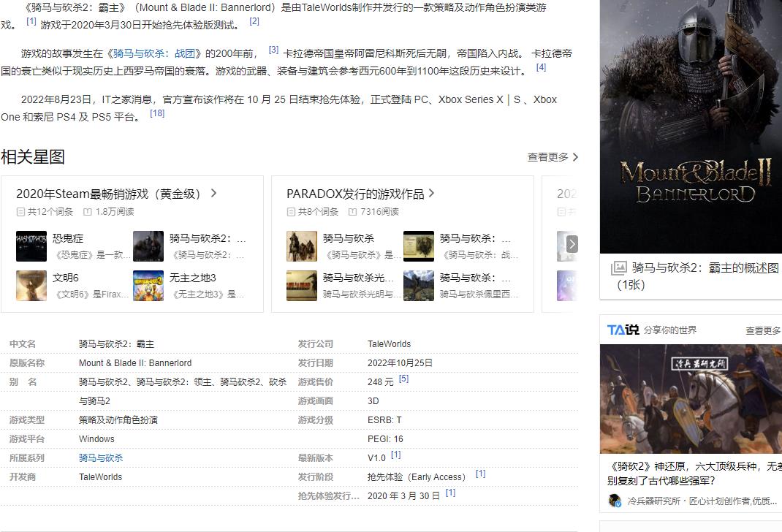This screenshot has width=782, height=532.
Task: Open citation reference [18] after PS5 platforms
Action: [x=157, y=114]
